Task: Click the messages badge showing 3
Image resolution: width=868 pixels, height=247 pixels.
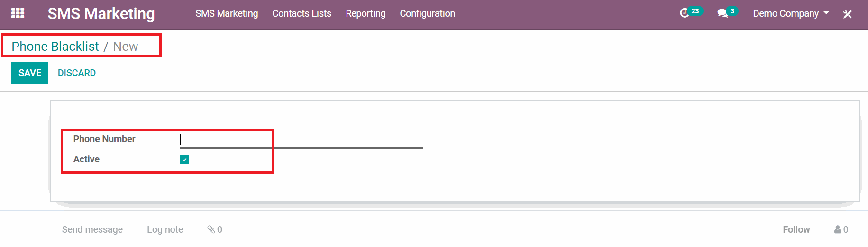Action: pos(732,10)
